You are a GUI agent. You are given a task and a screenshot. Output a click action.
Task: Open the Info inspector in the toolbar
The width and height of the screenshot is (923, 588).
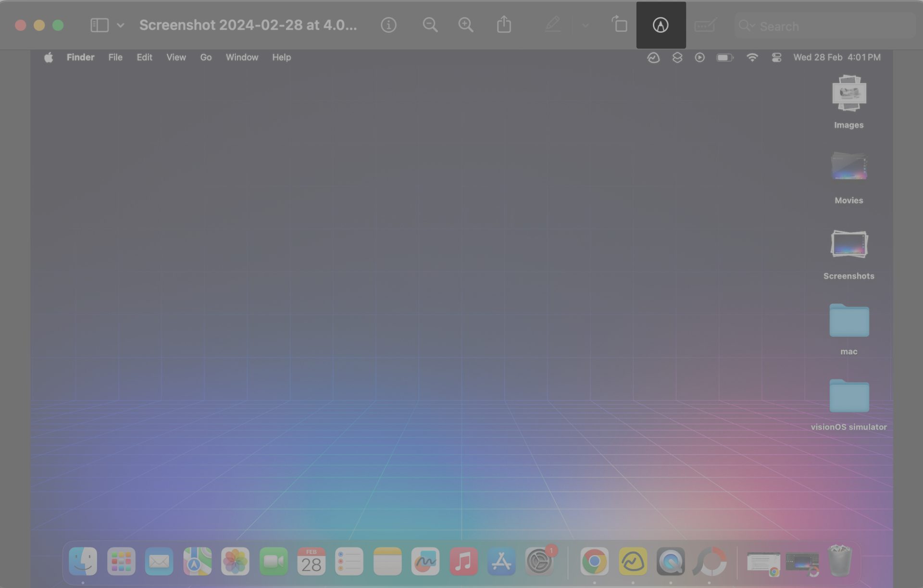[x=388, y=25]
